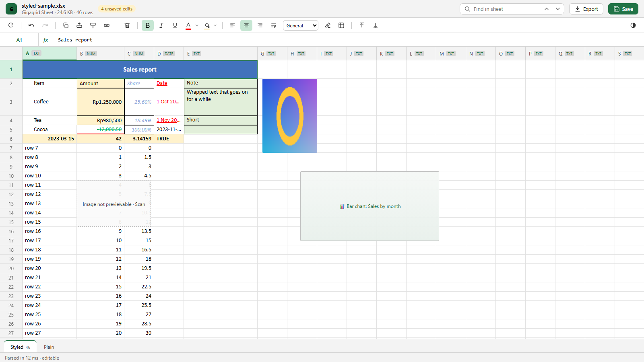
Task: Toggle bold formatting off
Action: [x=148, y=25]
